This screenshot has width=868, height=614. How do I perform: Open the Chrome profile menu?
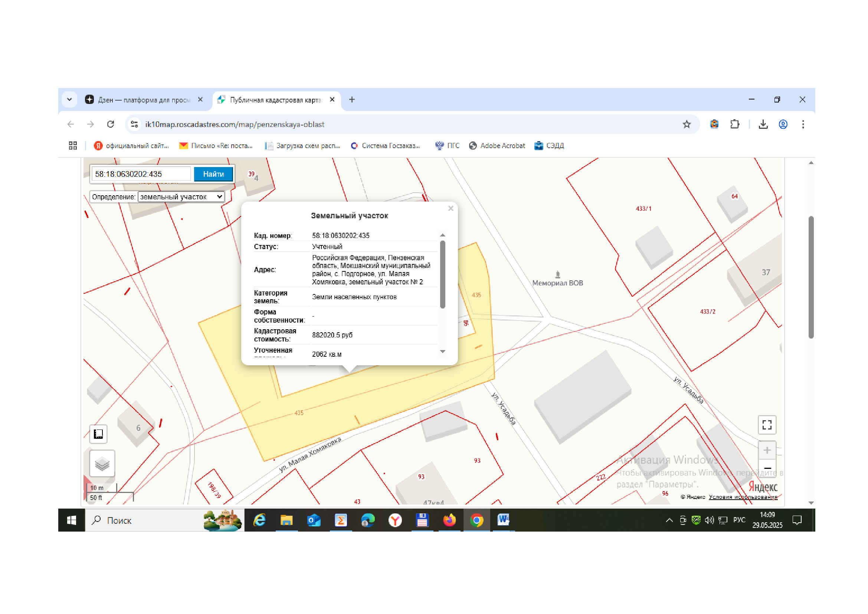783,124
